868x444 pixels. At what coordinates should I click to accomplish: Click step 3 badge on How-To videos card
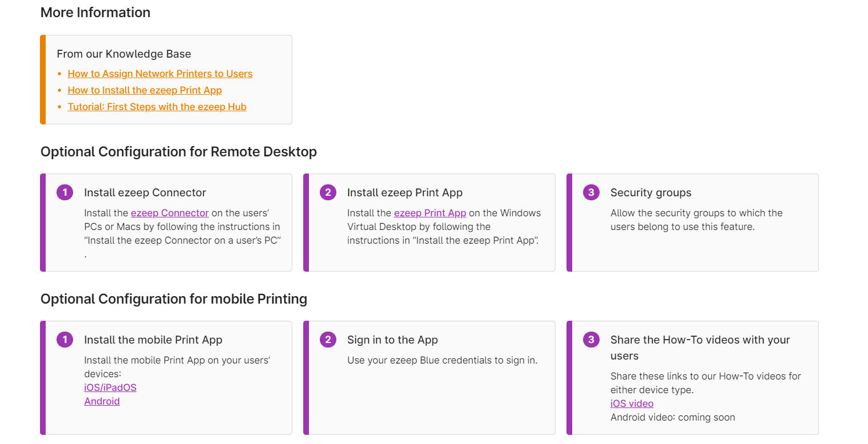tap(591, 340)
